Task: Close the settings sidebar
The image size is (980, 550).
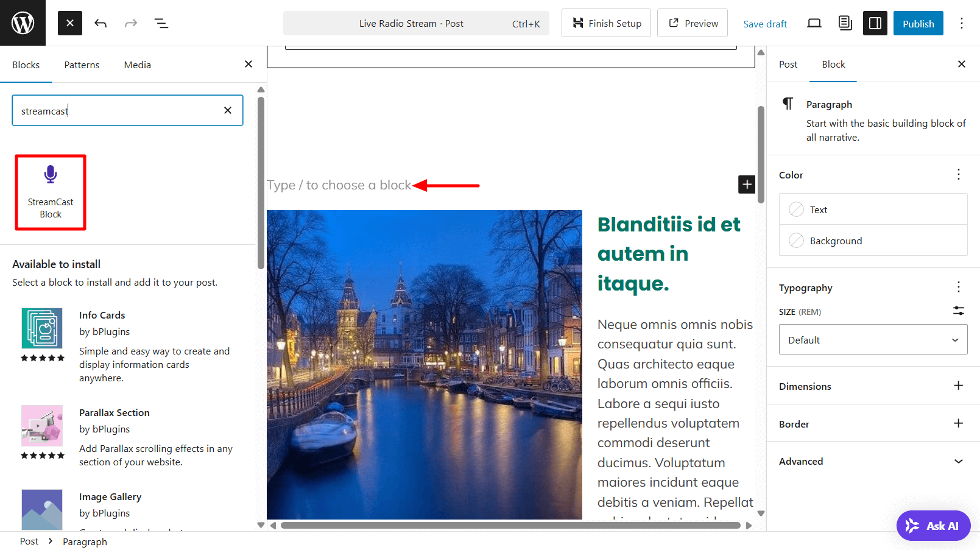Action: (x=962, y=64)
